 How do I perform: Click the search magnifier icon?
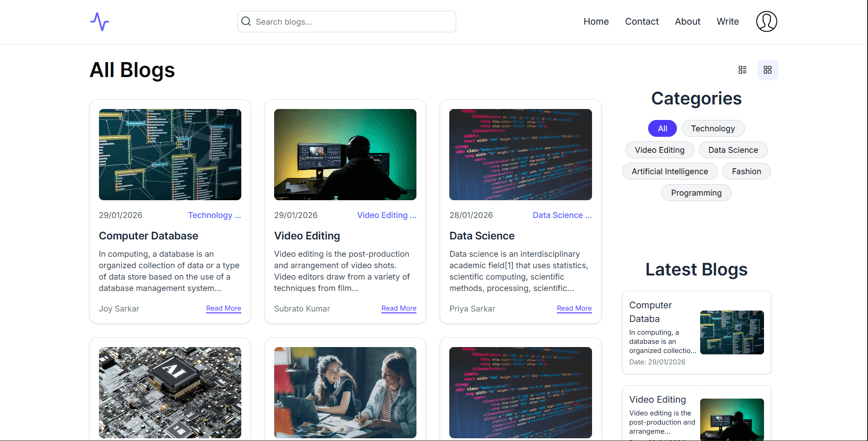tap(246, 21)
